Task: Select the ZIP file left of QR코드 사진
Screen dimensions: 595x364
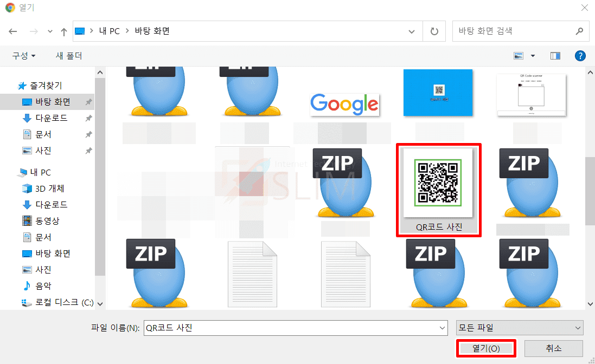Action: [344, 183]
